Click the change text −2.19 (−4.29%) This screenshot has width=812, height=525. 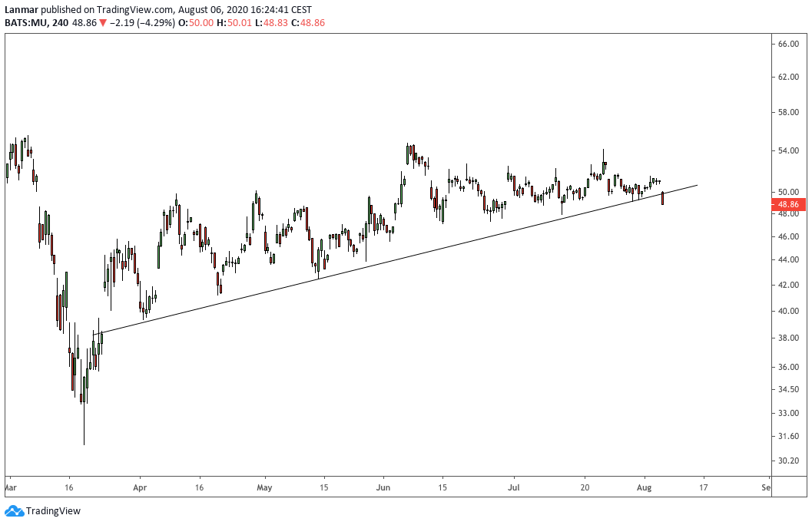click(x=142, y=23)
